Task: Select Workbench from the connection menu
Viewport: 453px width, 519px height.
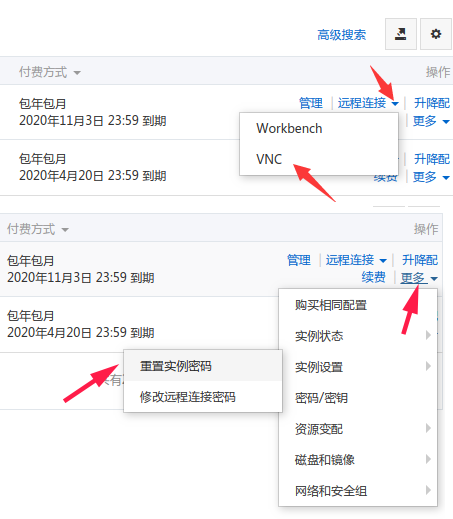Action: 289,128
